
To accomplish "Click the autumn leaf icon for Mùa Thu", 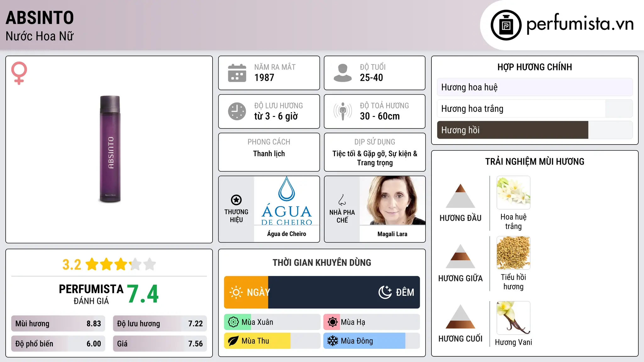I will [233, 341].
